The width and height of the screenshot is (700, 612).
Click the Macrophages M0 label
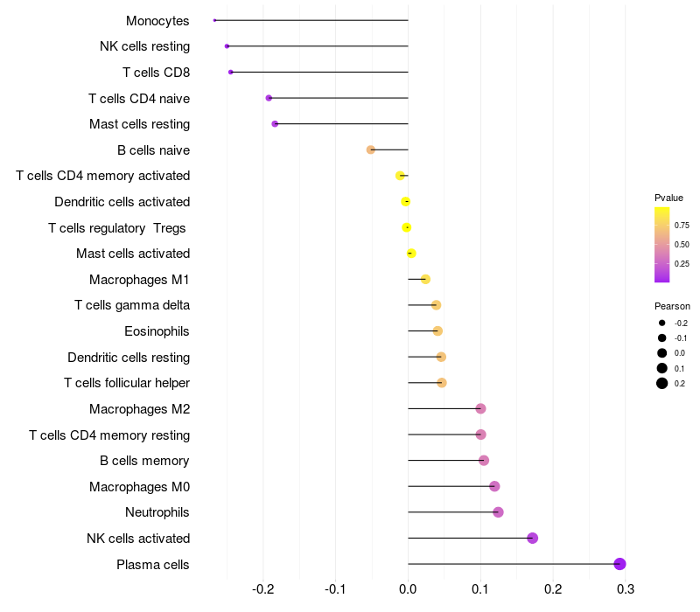140,487
